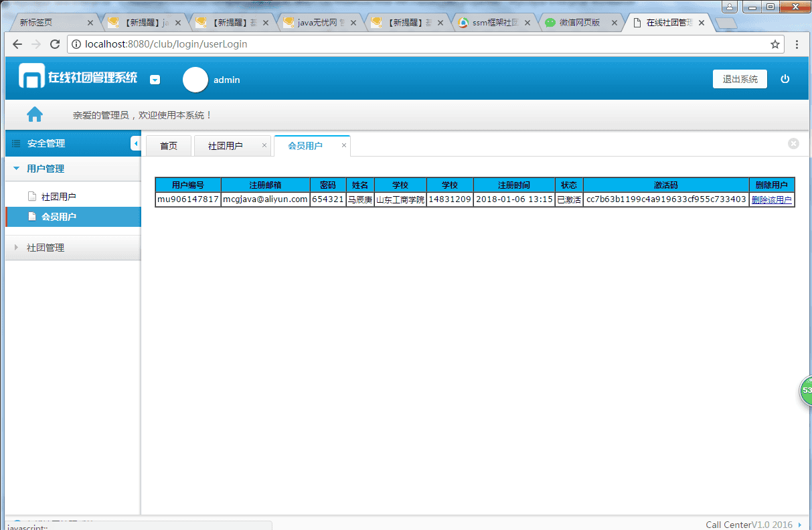
Task: Click the name cell 马辰庚
Action: [360, 199]
